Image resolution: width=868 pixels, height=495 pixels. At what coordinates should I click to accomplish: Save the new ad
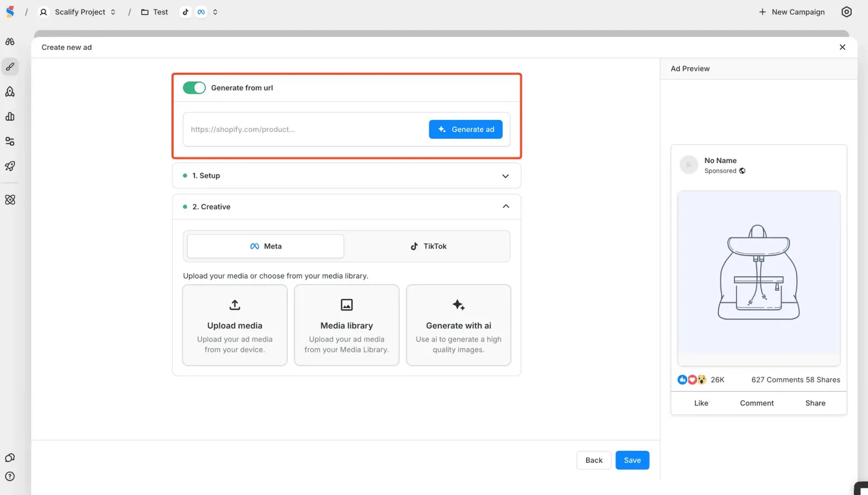(x=632, y=460)
